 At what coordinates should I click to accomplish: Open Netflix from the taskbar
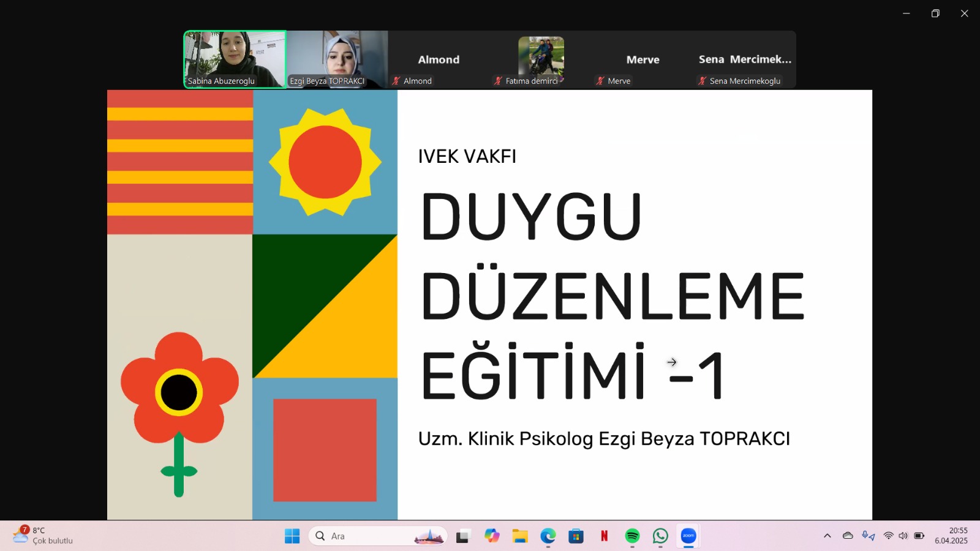pyautogui.click(x=605, y=536)
